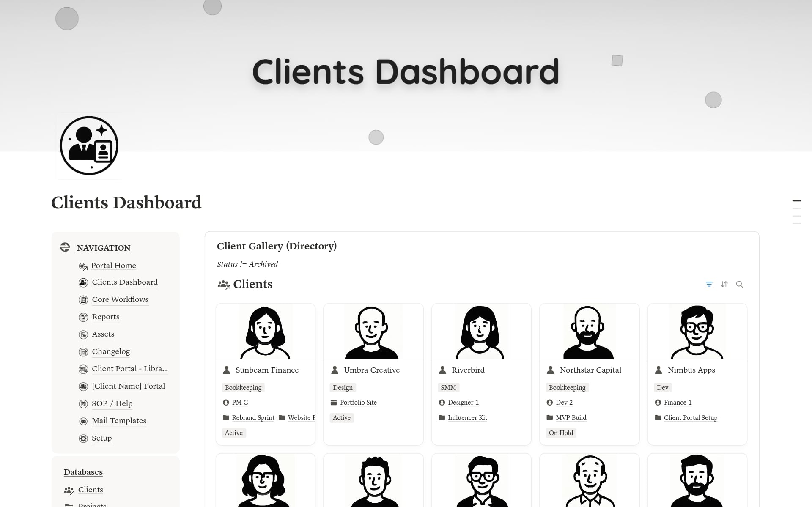Open search within the Clients database view
Image resolution: width=812 pixels, height=507 pixels.
[x=740, y=284]
